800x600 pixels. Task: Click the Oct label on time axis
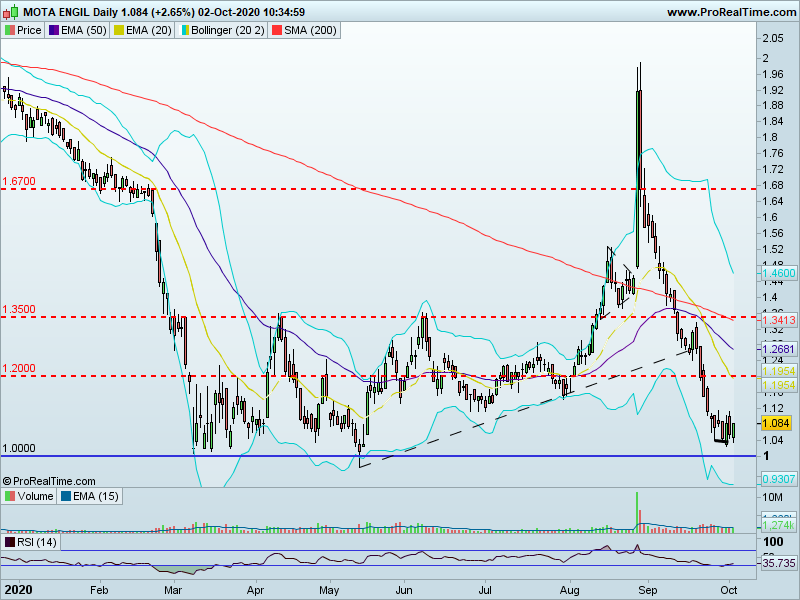pos(730,590)
